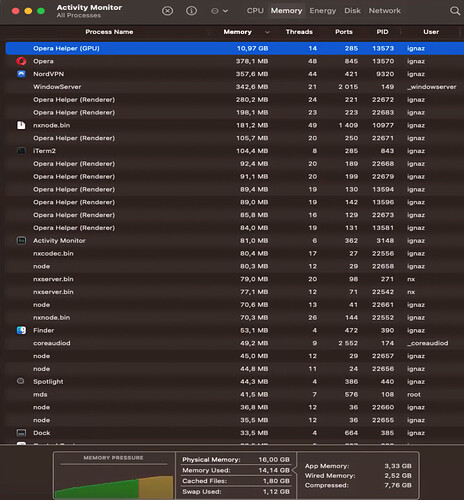Select the NordVPN process name
464x500 pixels.
click(48, 74)
